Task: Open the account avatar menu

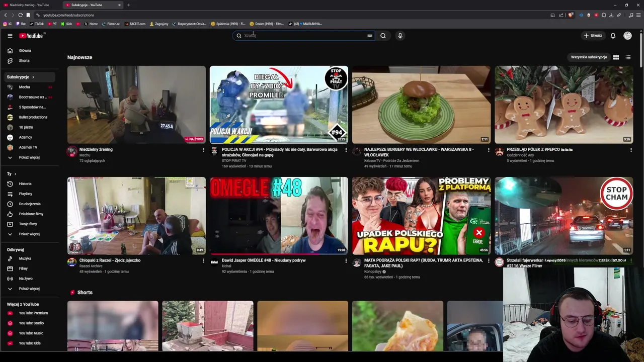Action: pyautogui.click(x=627, y=36)
